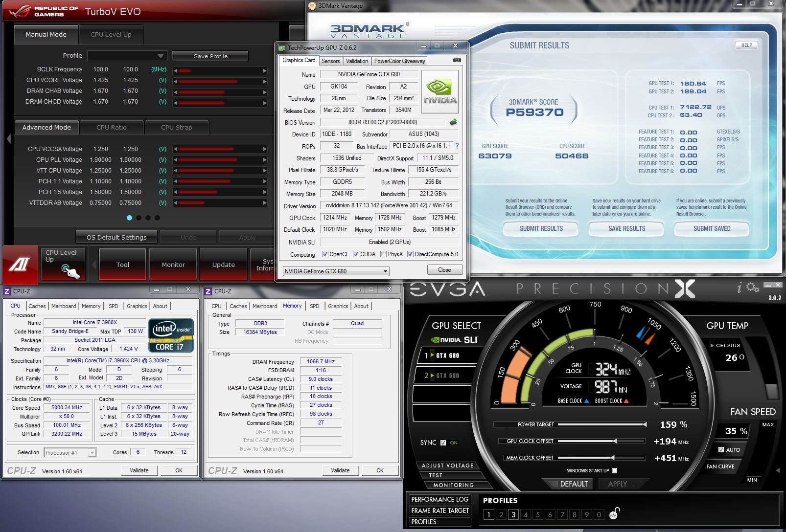Toggle the OpenCL checkbox in GPU-Z

(325, 254)
